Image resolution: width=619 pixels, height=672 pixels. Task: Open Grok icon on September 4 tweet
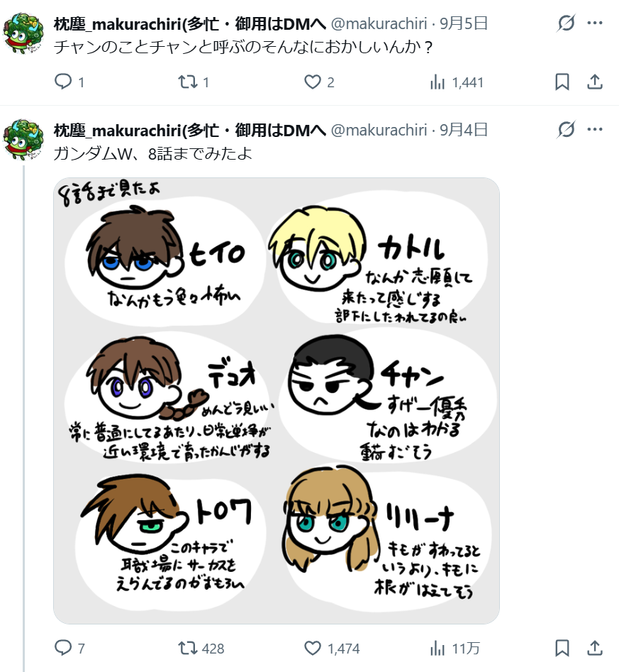coord(566,129)
